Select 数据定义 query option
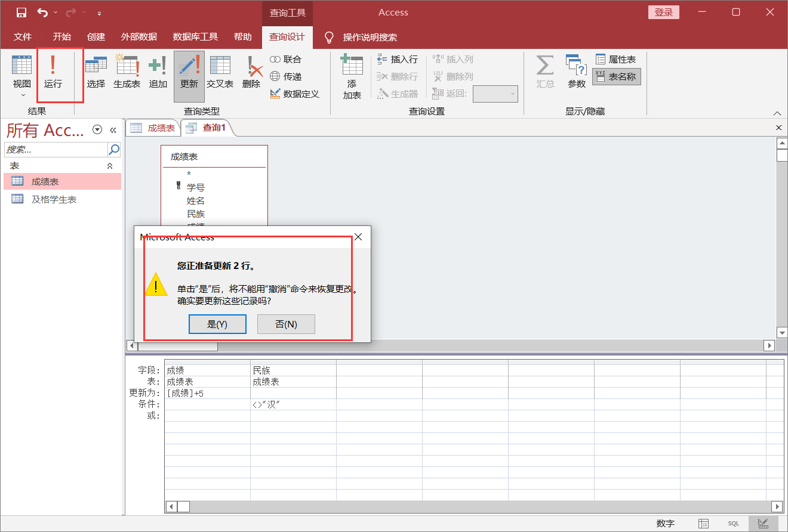 point(294,94)
